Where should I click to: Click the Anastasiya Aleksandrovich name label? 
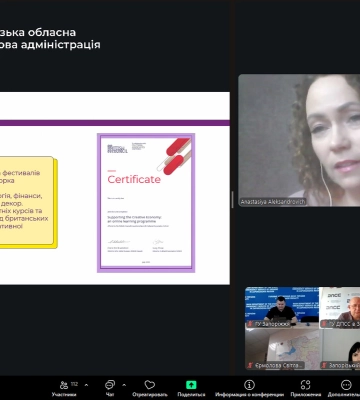point(273,202)
